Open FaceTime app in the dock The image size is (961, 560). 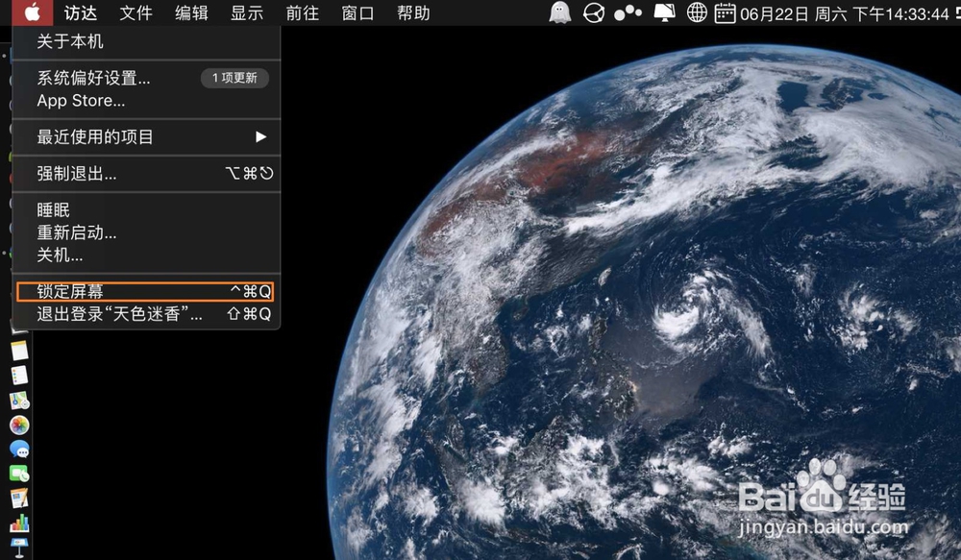[19, 474]
